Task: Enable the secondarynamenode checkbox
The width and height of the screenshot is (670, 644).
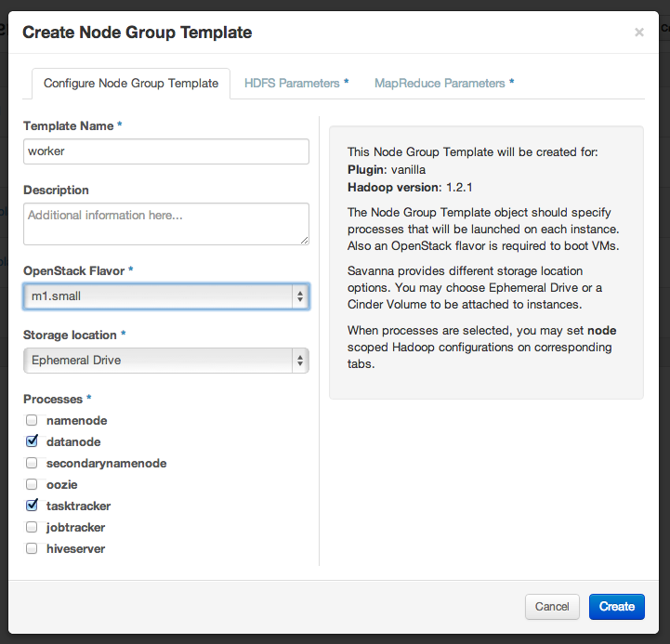Action: [32, 464]
